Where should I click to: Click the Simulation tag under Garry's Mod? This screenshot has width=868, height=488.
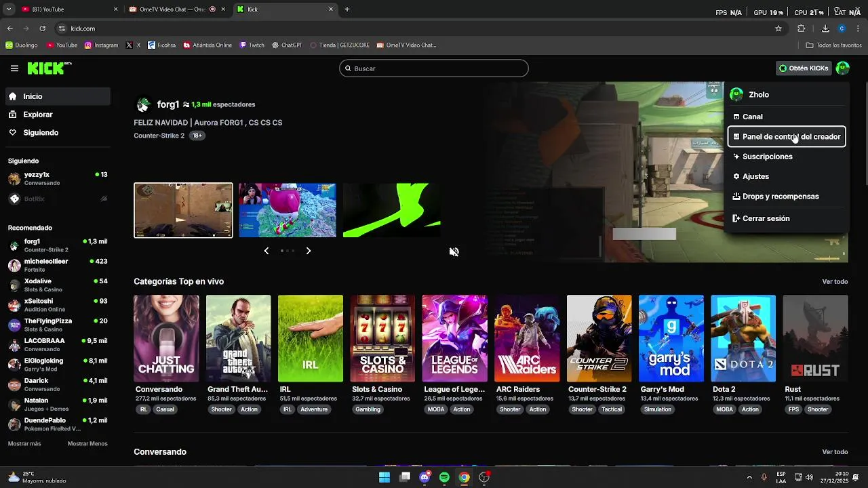[x=658, y=409]
